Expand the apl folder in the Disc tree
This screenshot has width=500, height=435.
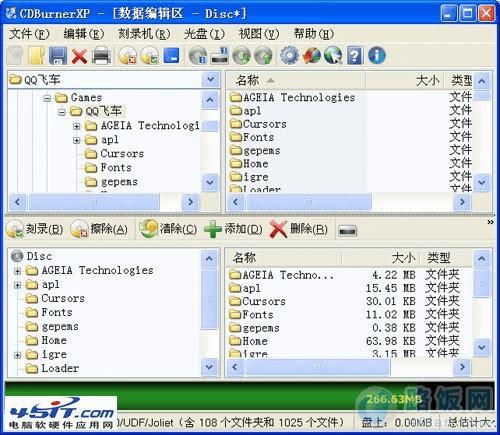17,285
